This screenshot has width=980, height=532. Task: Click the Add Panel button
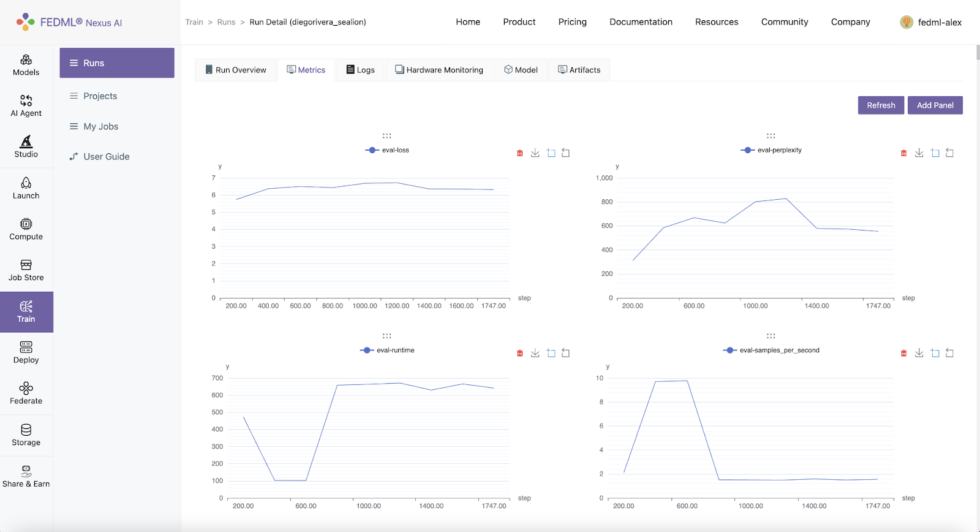tap(935, 105)
